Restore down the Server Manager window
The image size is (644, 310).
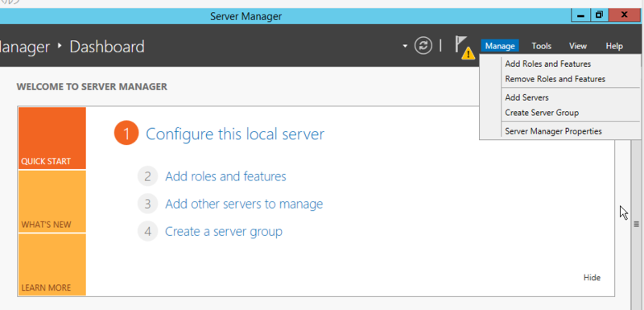point(599,15)
